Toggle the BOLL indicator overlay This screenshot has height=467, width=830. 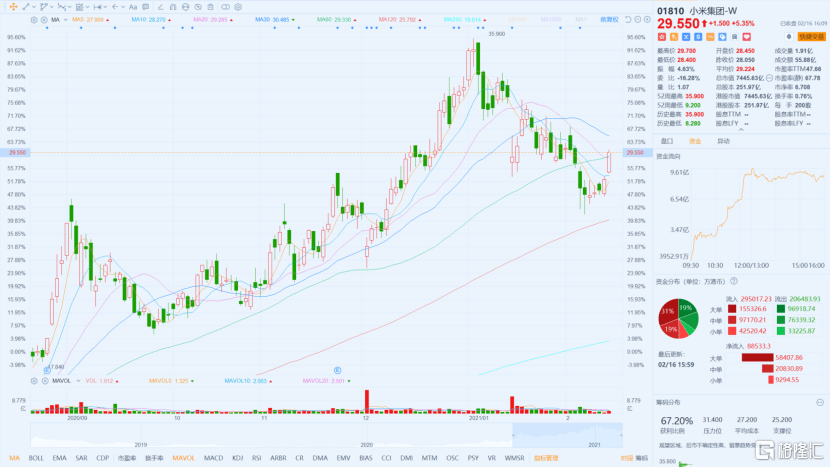36,458
